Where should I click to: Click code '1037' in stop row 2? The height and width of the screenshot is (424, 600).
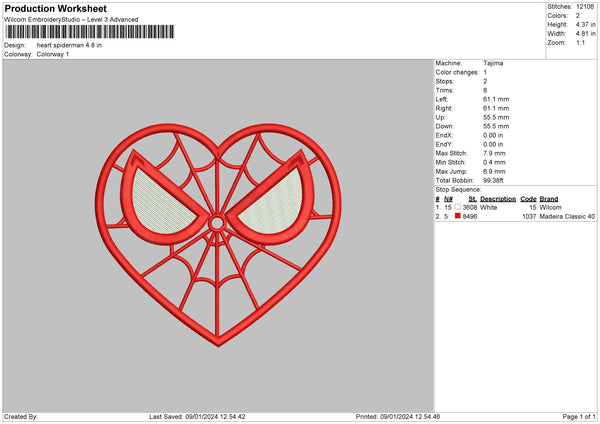(529, 217)
